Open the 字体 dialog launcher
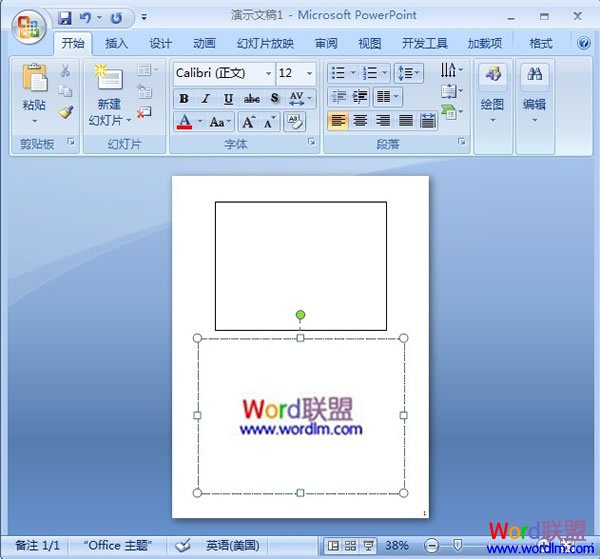The image size is (600, 559). [x=311, y=142]
